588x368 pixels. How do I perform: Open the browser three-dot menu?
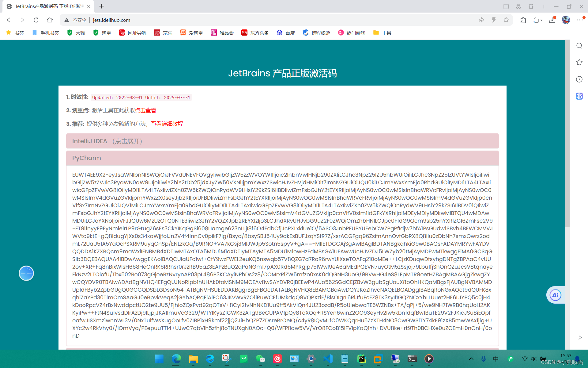(579, 20)
